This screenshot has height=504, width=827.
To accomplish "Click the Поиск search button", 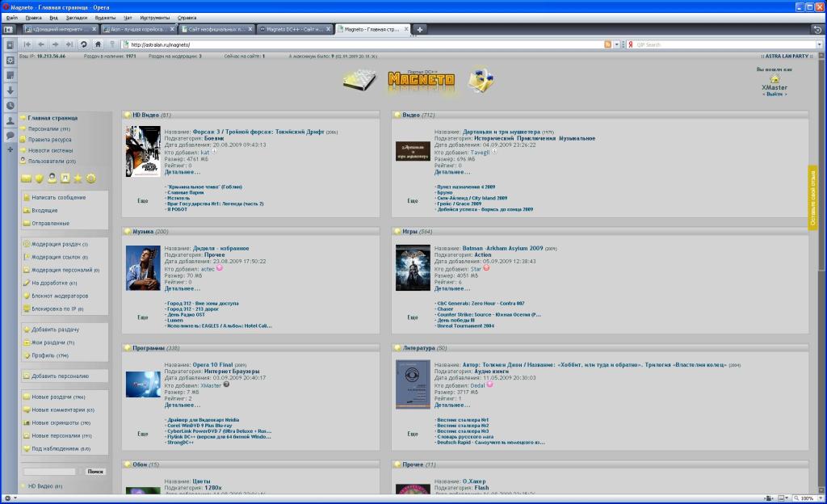I will pyautogui.click(x=95, y=472).
